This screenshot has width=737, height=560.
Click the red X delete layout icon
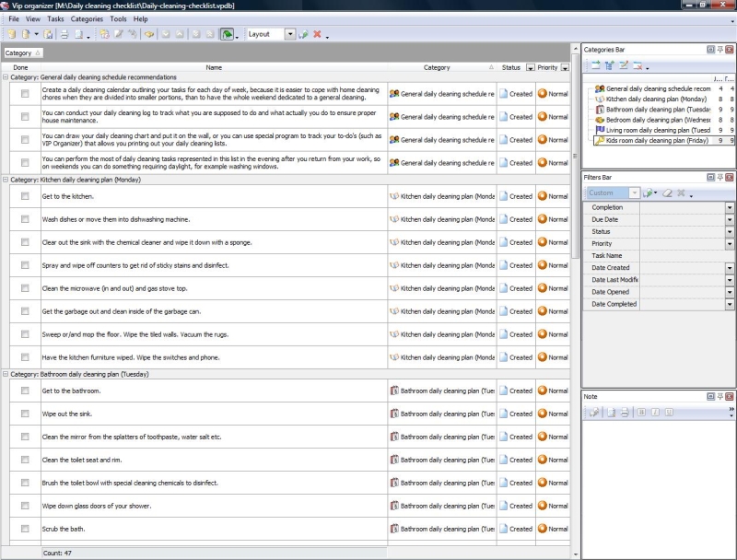(317, 34)
